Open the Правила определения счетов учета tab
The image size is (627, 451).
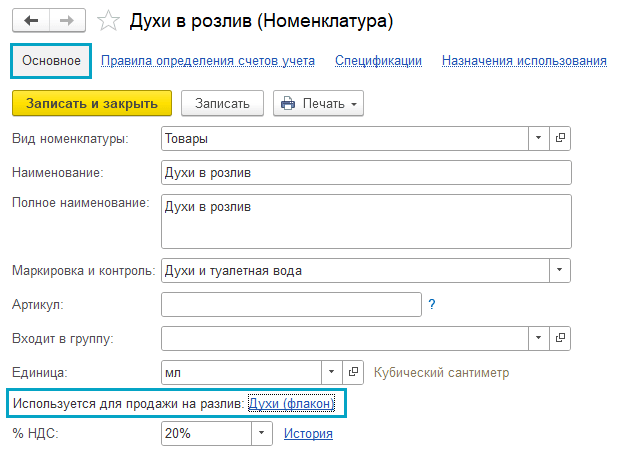tap(208, 61)
